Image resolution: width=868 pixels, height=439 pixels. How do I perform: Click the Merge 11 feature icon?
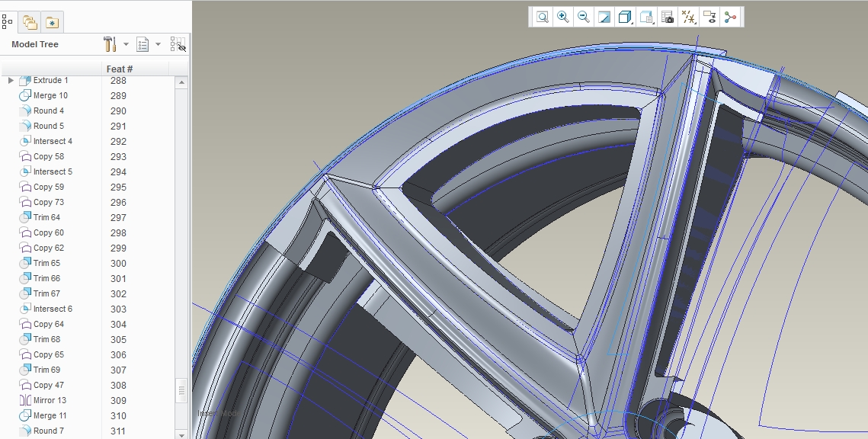[x=25, y=415]
